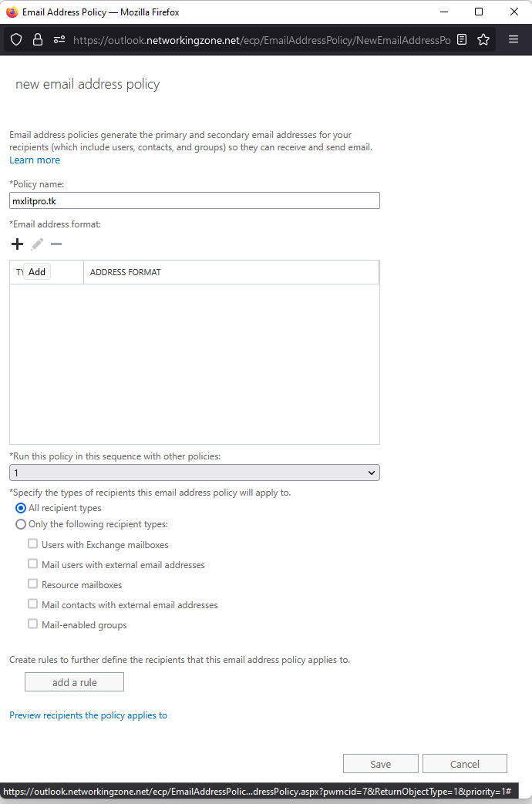
Task: Select 'Only the following recipient types' option
Action: pyautogui.click(x=21, y=524)
